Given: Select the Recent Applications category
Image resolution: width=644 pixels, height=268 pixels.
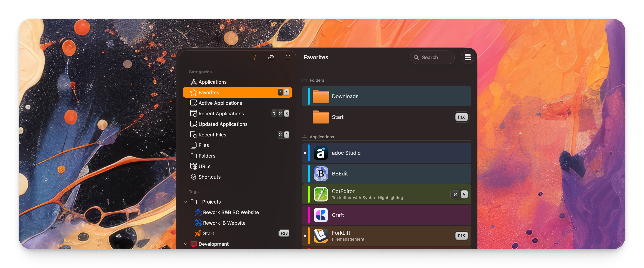Looking at the screenshot, I should [x=221, y=113].
